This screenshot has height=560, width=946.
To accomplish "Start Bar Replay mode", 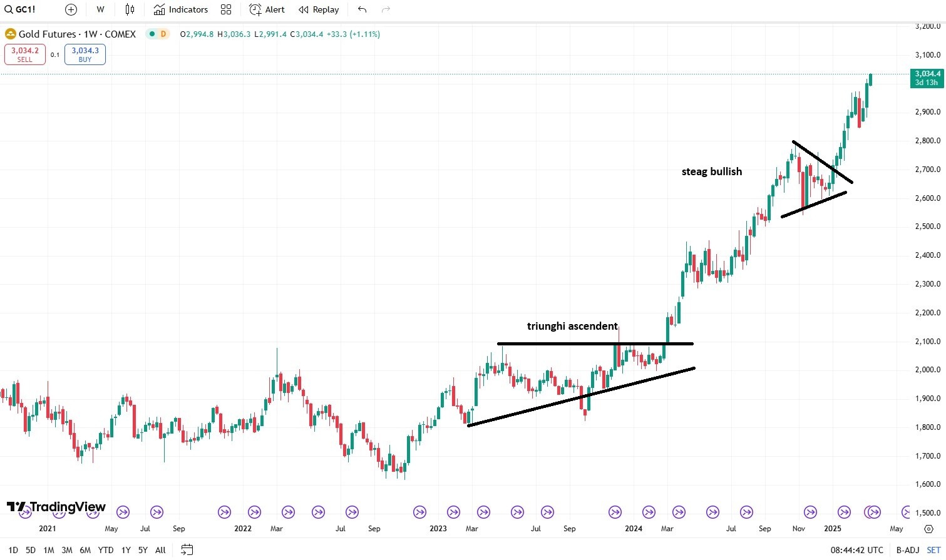I will pos(319,9).
